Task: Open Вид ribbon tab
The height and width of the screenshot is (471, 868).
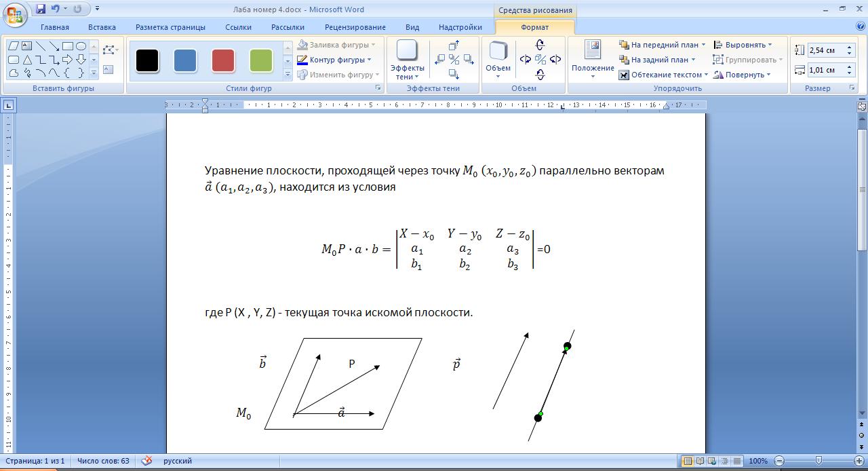Action: pos(412,27)
